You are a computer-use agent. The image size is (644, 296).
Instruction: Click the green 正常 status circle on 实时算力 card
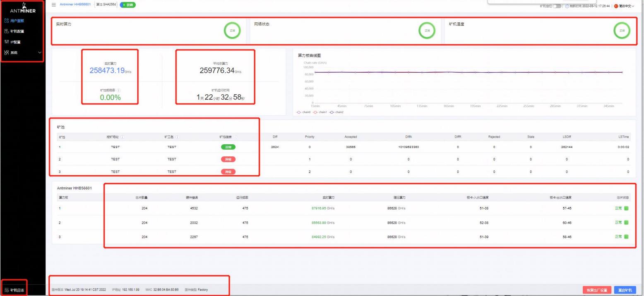pyautogui.click(x=232, y=30)
